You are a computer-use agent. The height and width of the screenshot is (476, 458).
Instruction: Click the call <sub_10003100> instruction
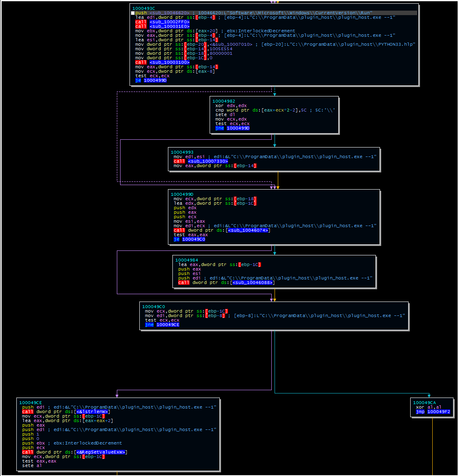coord(162,62)
